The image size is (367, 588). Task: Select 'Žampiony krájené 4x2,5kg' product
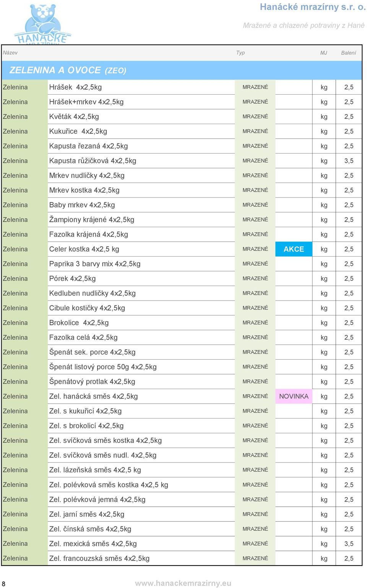(x=92, y=220)
